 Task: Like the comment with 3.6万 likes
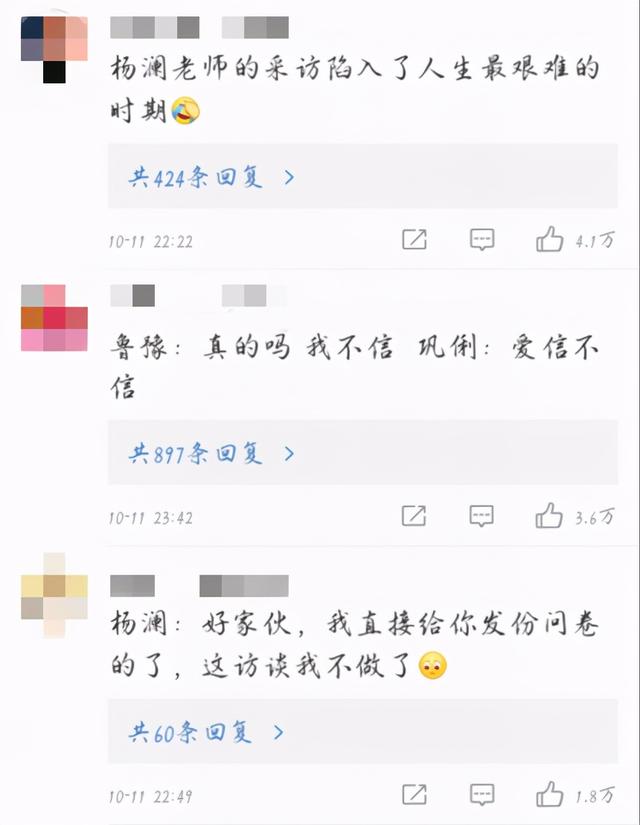pos(549,515)
